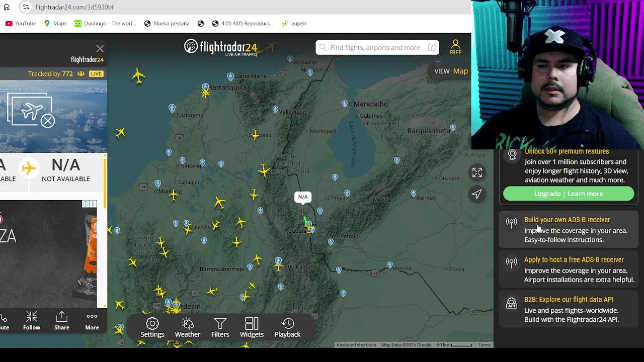Center map on my location arrow
The image size is (644, 362).
click(477, 194)
